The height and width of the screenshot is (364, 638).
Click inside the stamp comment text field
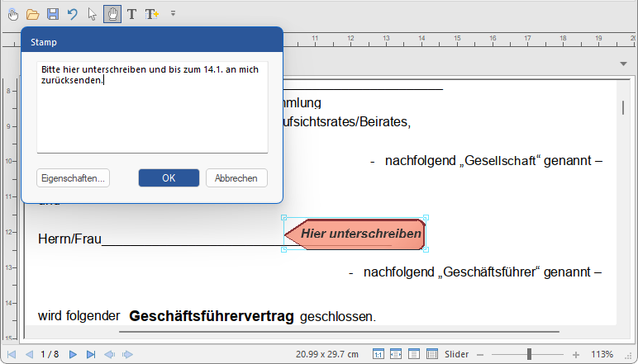[x=152, y=116]
